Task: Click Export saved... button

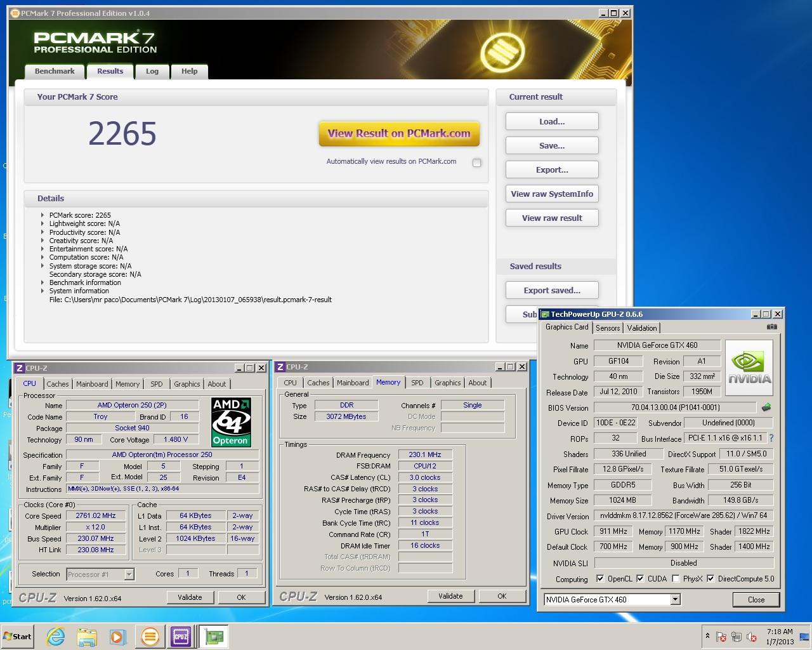Action: 552,290
